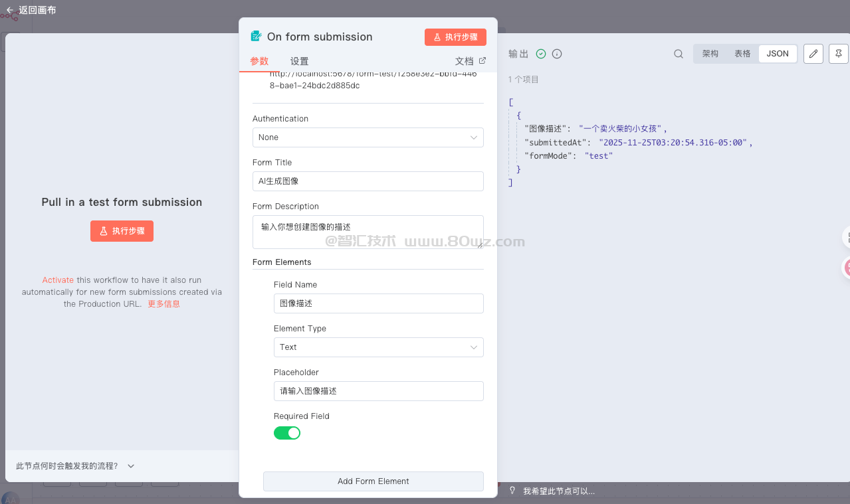Switch to the 设置 tab
The height and width of the screenshot is (504, 850).
(x=299, y=61)
